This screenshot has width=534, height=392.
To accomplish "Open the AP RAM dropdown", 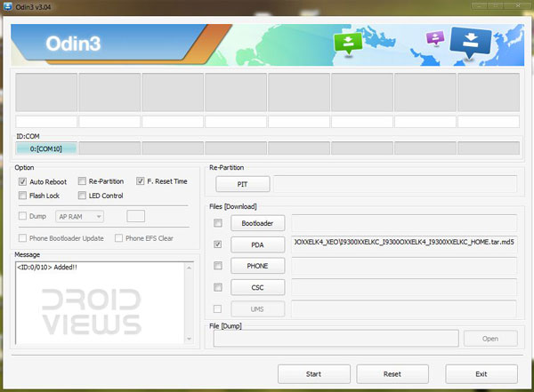I will click(x=80, y=216).
